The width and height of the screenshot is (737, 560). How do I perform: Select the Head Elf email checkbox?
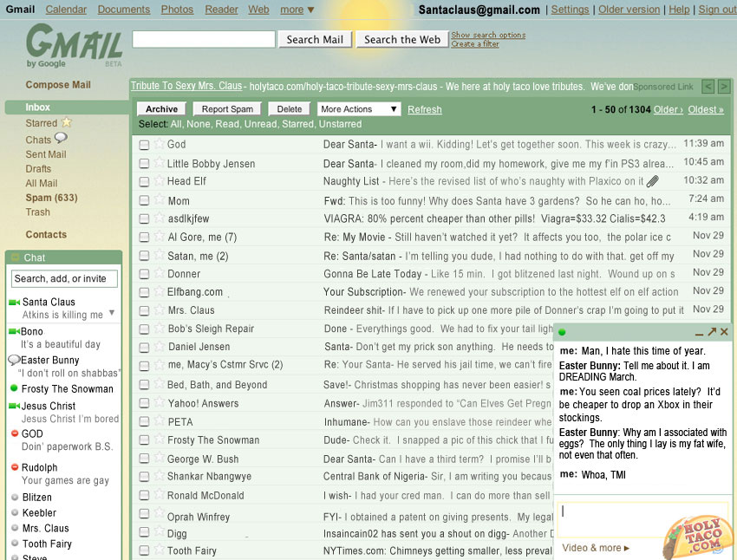click(144, 181)
